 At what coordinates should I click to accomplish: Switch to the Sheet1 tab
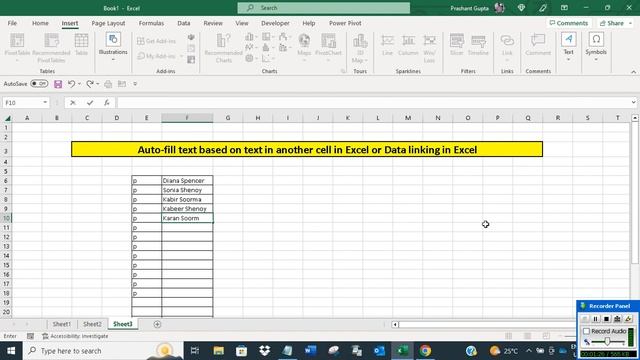62,324
